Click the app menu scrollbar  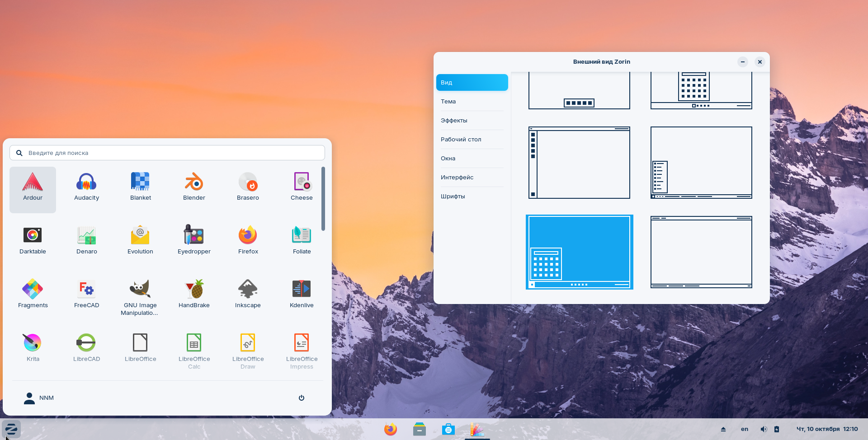323,199
